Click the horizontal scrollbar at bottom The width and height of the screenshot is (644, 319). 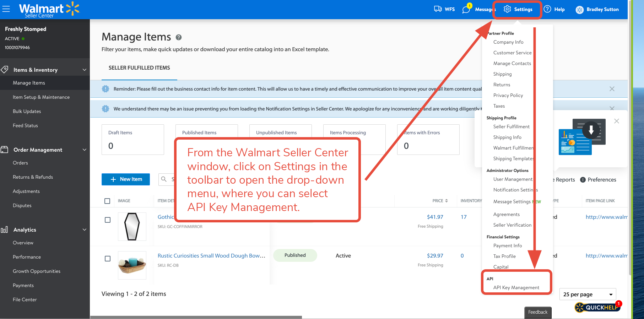pos(196,317)
